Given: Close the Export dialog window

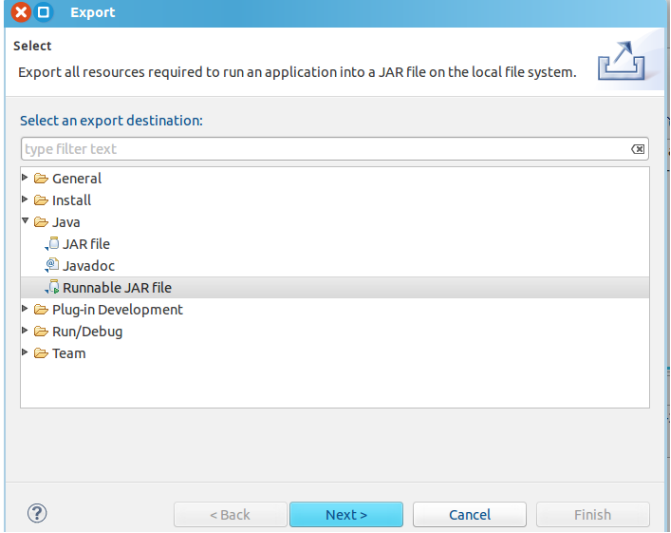Looking at the screenshot, I should tap(21, 13).
